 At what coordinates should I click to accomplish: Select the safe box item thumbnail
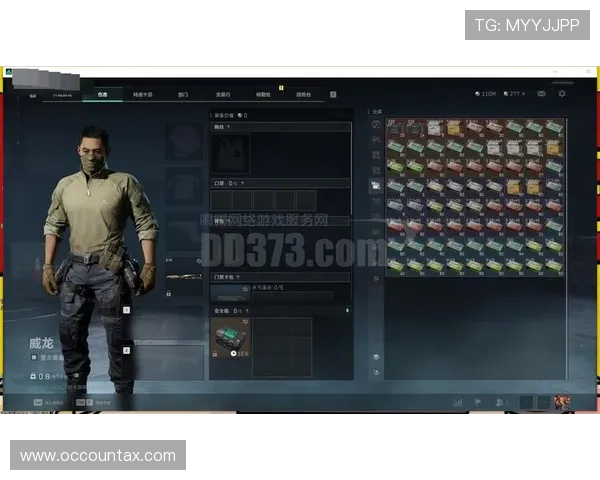(230, 338)
